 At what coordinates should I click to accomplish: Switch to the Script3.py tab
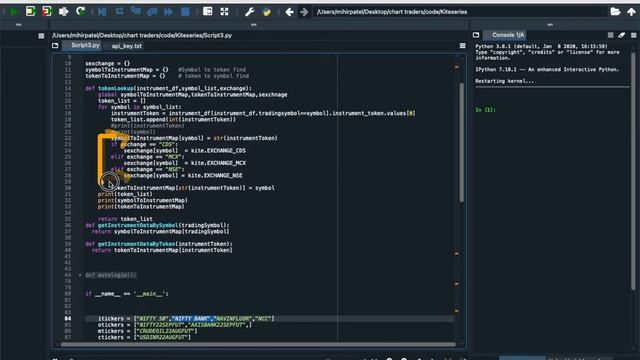point(82,45)
